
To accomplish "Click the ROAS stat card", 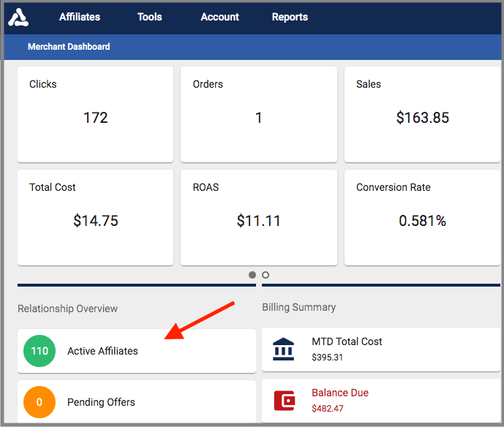I will [258, 218].
